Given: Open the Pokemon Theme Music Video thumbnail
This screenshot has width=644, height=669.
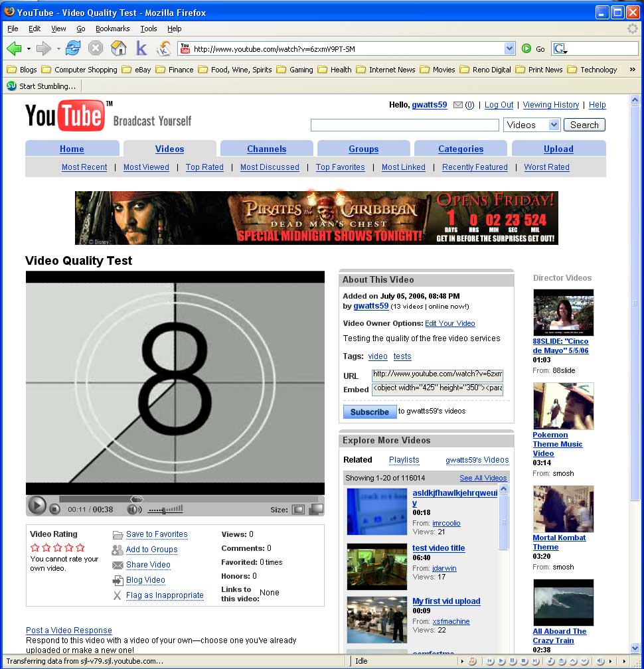Looking at the screenshot, I should tap(564, 406).
